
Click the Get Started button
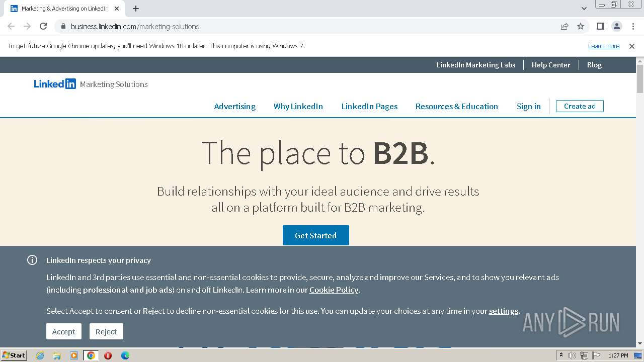[316, 235]
